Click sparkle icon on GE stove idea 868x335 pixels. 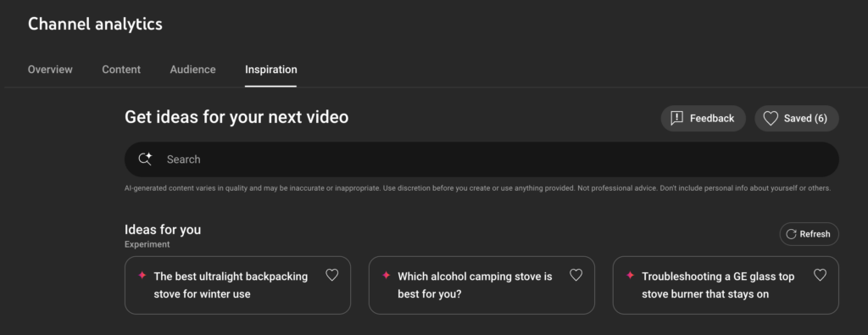click(x=630, y=275)
